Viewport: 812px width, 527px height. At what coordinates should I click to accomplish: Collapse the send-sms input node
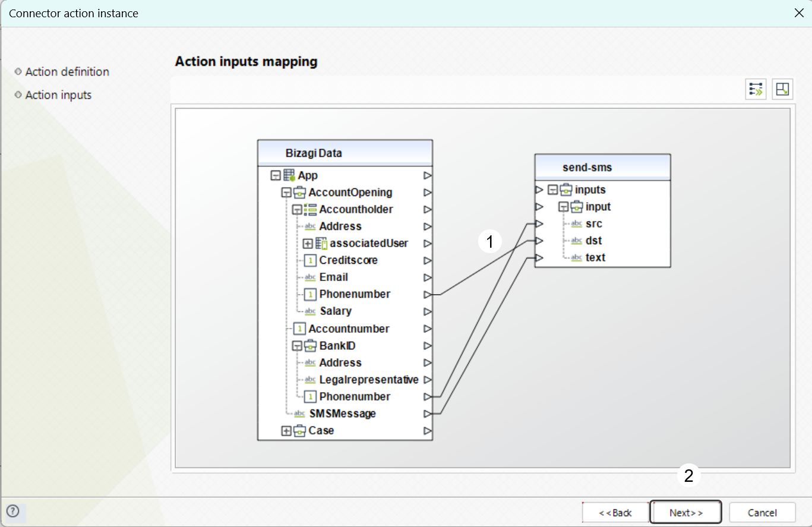[563, 207]
